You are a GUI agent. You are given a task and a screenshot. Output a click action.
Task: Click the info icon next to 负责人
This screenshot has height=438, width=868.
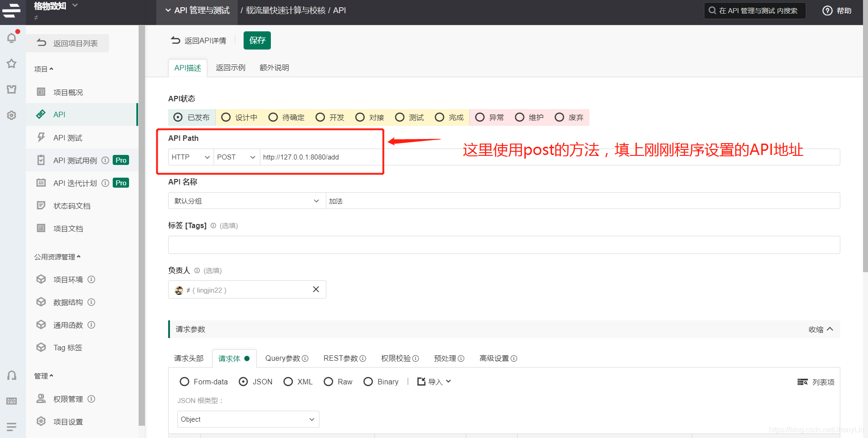197,270
